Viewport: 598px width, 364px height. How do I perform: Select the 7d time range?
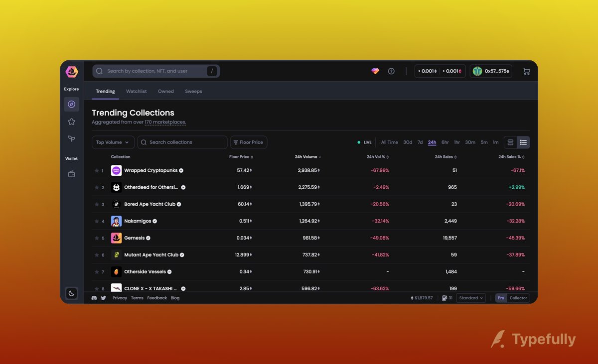coord(420,142)
